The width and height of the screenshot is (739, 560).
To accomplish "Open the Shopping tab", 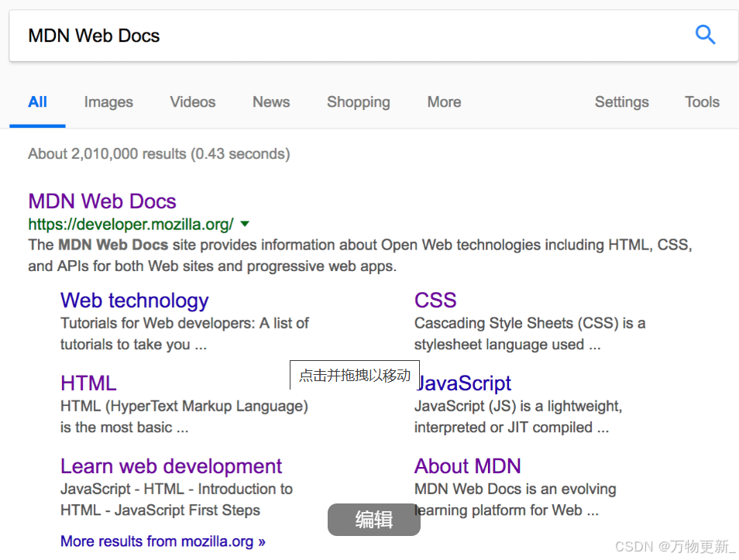I will [359, 102].
